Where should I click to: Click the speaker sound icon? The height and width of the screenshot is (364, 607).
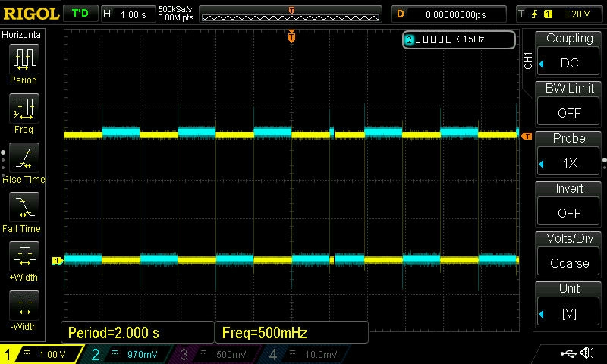coord(587,353)
